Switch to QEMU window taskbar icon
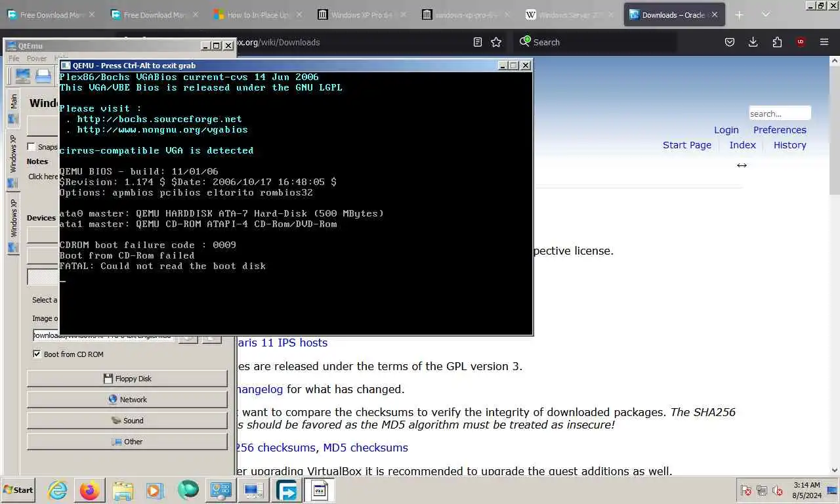The width and height of the screenshot is (840, 504). click(319, 490)
